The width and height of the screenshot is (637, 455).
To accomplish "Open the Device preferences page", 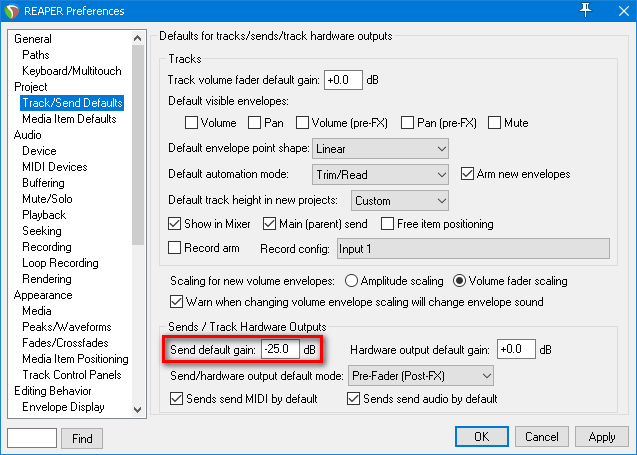I will pyautogui.click(x=39, y=151).
